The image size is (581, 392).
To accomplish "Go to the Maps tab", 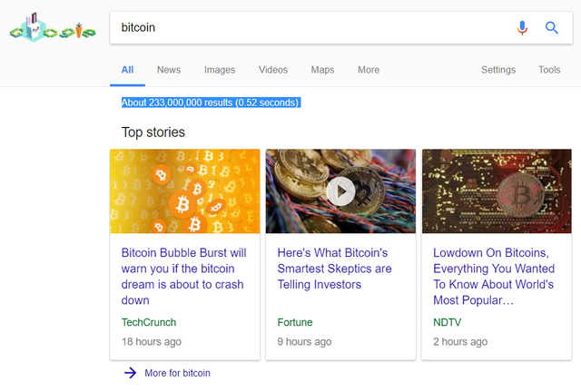I will point(322,70).
